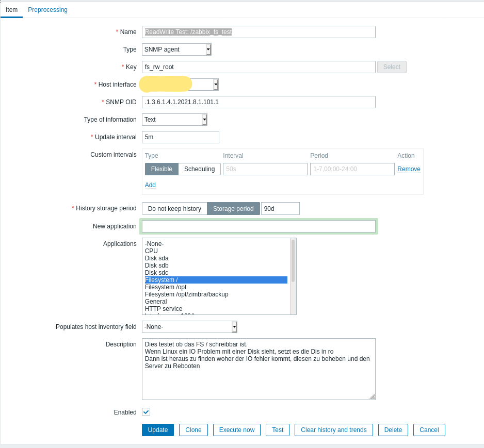484x448 pixels.
Task: Click the SNMP OID input field
Action: pyautogui.click(x=259, y=102)
